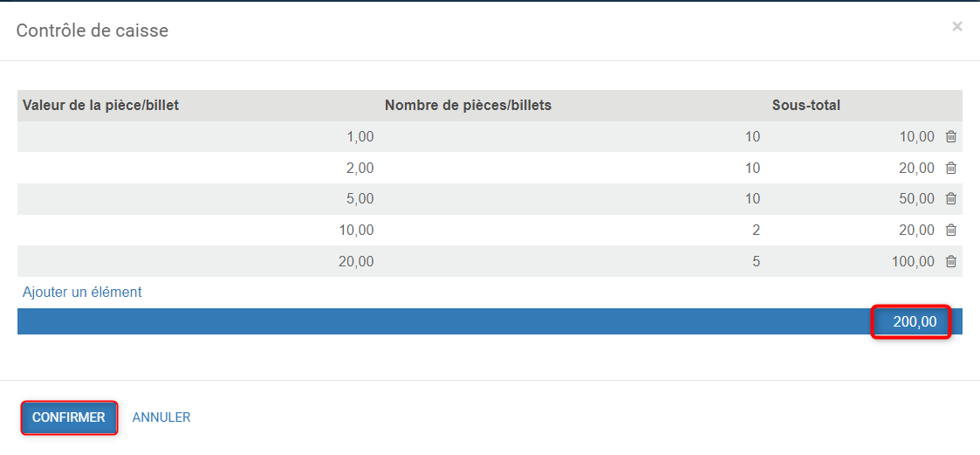980x455 pixels.
Task: Delete the 10,00 value row
Action: coord(950,230)
